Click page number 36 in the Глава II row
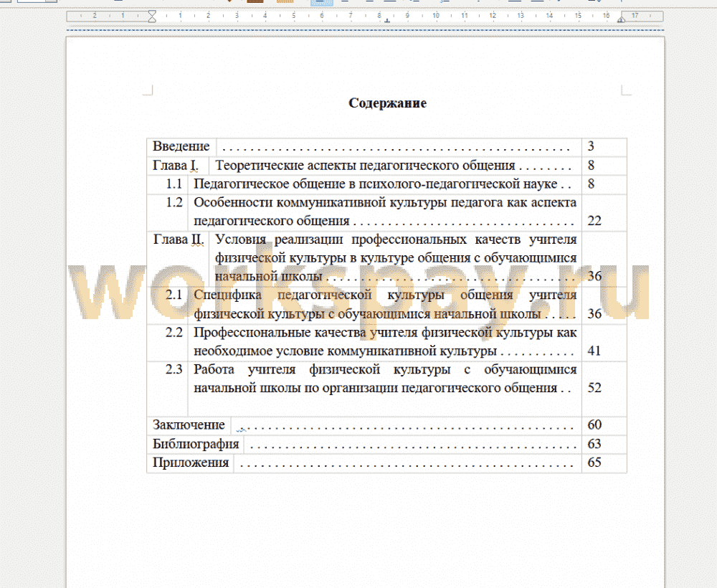This screenshot has width=717, height=588. (x=594, y=276)
